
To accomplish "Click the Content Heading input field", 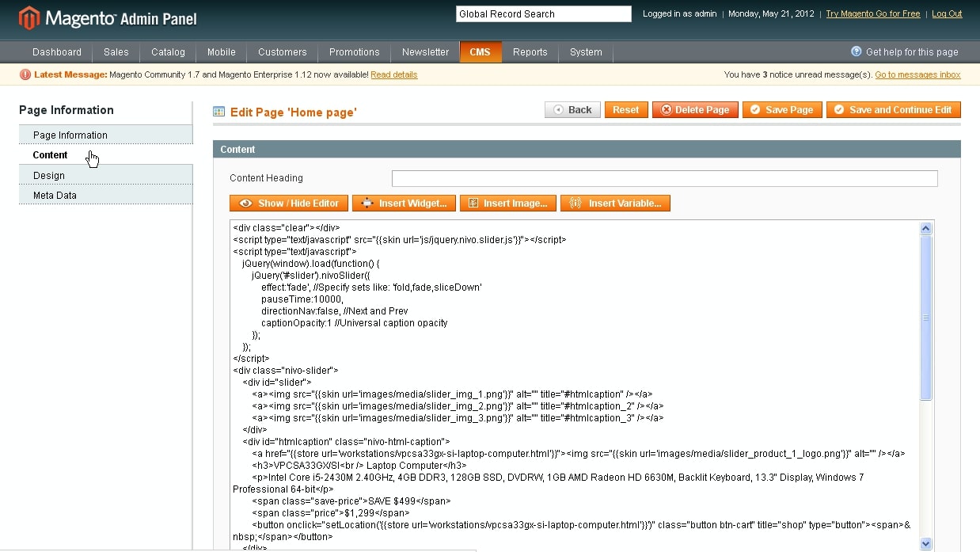I will [x=665, y=178].
